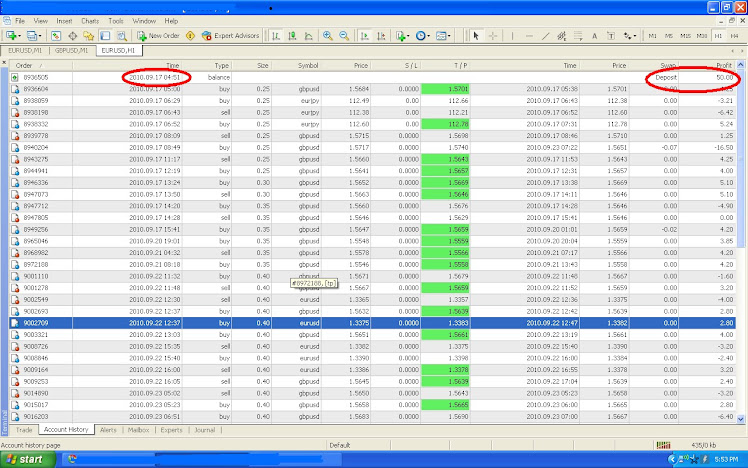This screenshot has width=748, height=468.
Task: Click the Windows start button
Action: pyautogui.click(x=28, y=459)
